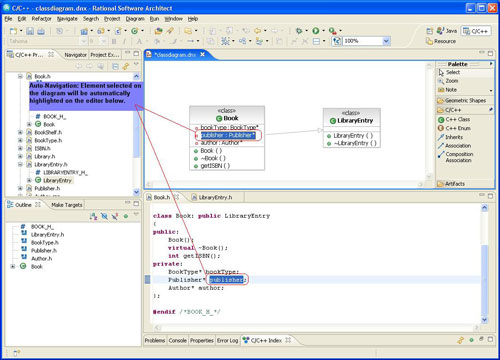Click the Debug bug icon in toolbar
Image resolution: width=500 pixels, height=360 pixels.
[299, 31]
